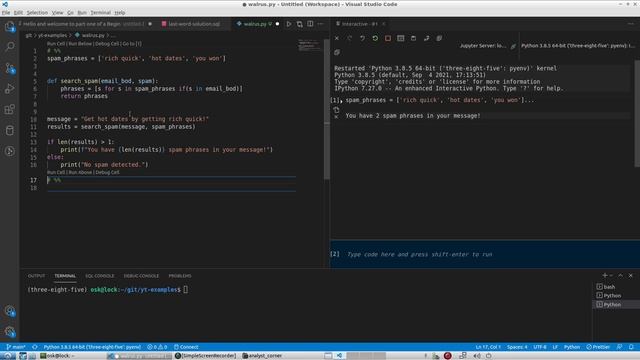The image size is (640, 360).
Task: Click the undo icon in the Interactive toolbar
Action: [x=362, y=38]
